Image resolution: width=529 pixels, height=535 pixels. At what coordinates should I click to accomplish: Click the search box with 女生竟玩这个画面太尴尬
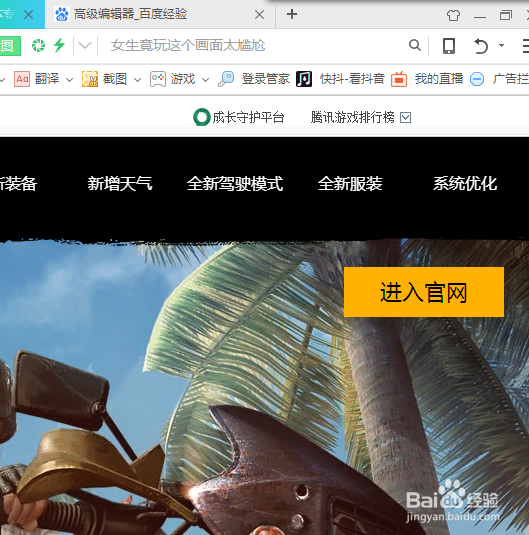[253, 45]
